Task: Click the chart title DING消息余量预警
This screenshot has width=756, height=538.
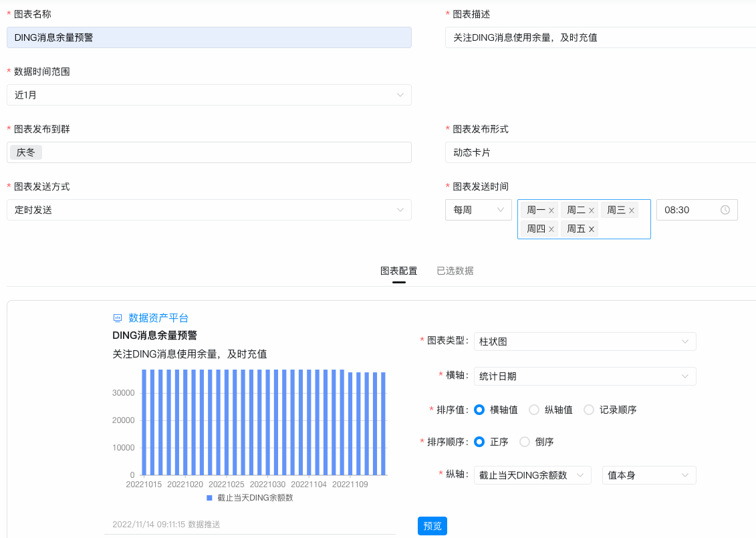Action: click(x=155, y=335)
